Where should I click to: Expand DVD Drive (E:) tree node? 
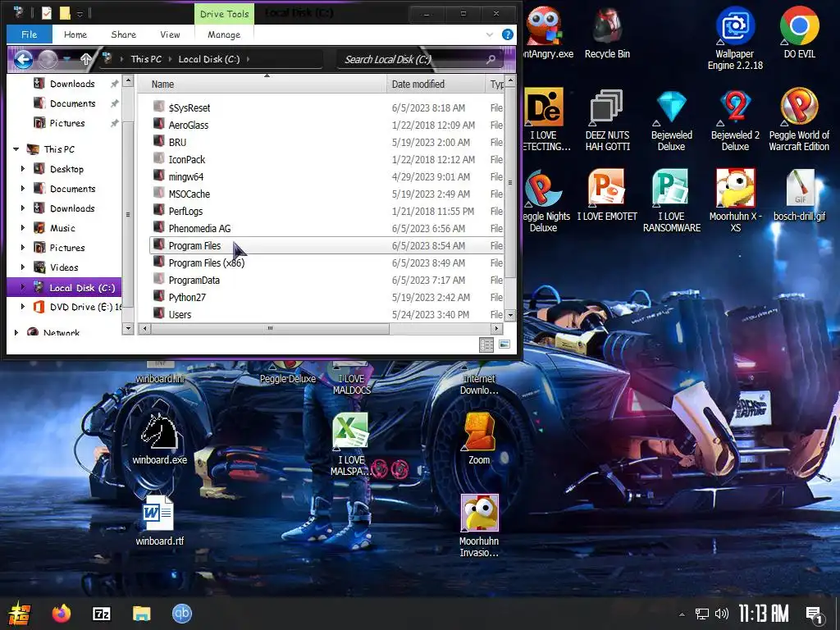coord(22,307)
